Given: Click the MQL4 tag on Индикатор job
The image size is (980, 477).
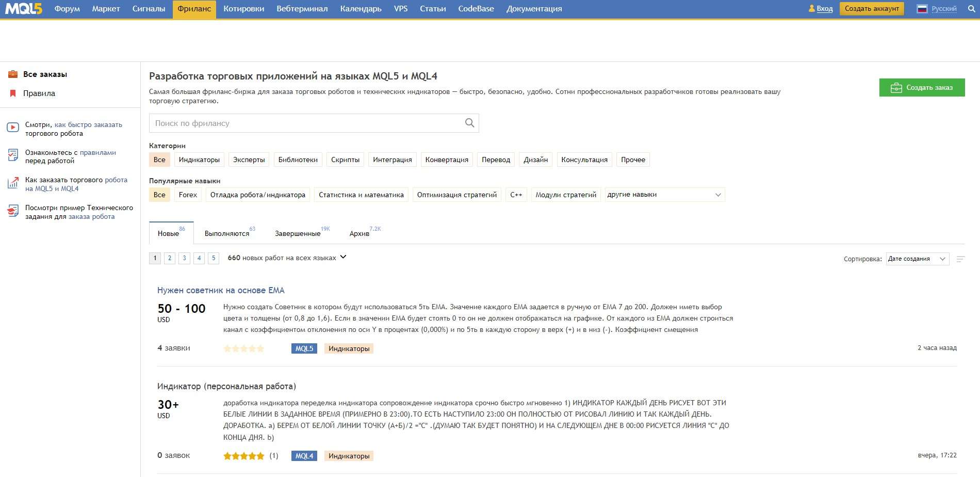Looking at the screenshot, I should 304,456.
